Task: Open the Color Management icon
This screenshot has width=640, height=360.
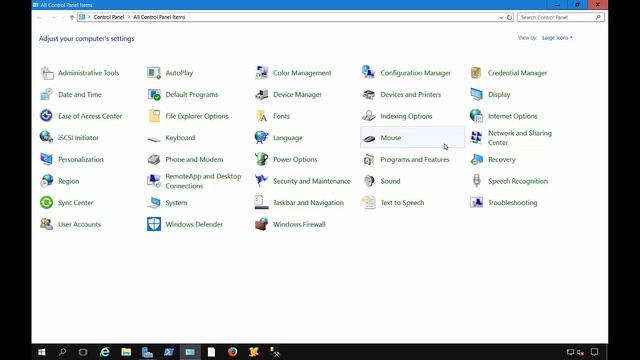Action: coord(261,73)
